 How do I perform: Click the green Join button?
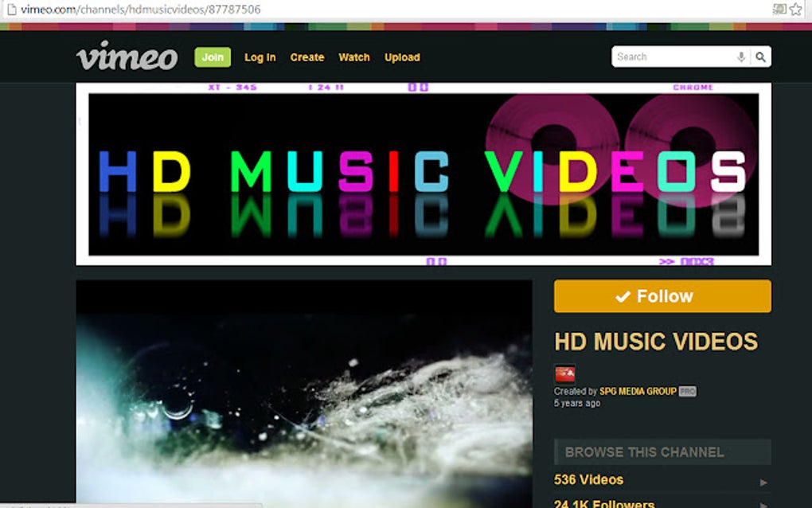[212, 57]
